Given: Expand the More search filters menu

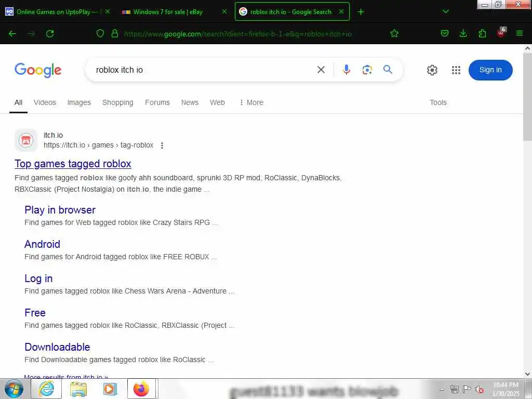Looking at the screenshot, I should click(251, 102).
